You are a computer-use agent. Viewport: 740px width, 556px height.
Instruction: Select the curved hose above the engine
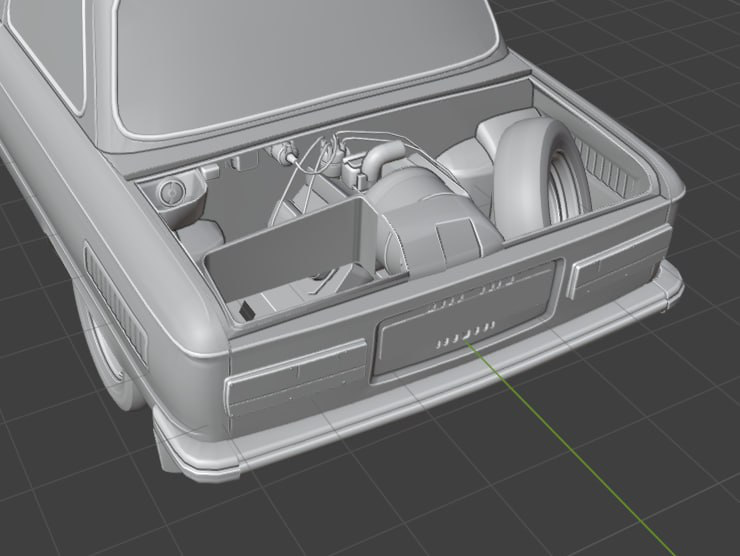point(380,158)
